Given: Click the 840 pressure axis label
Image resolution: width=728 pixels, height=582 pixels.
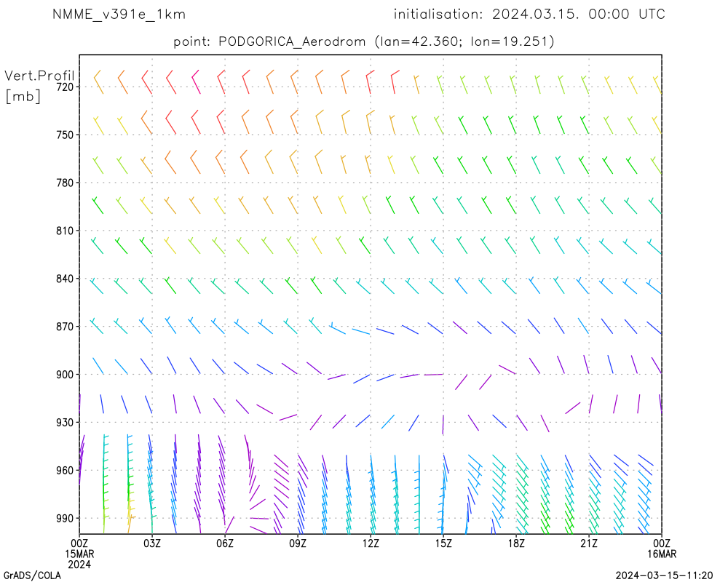Looking at the screenshot, I should tap(65, 279).
